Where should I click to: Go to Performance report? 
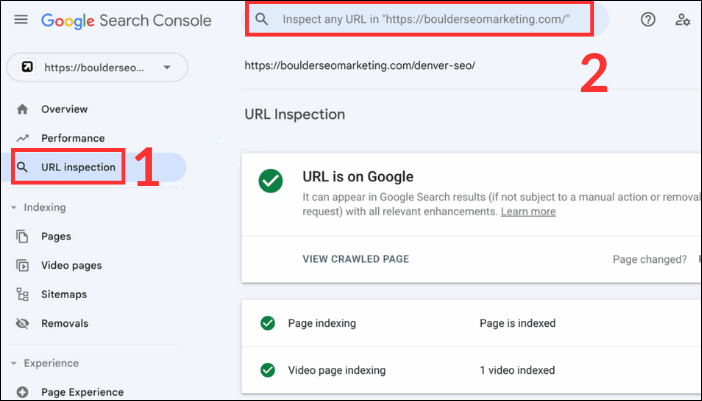tap(73, 138)
